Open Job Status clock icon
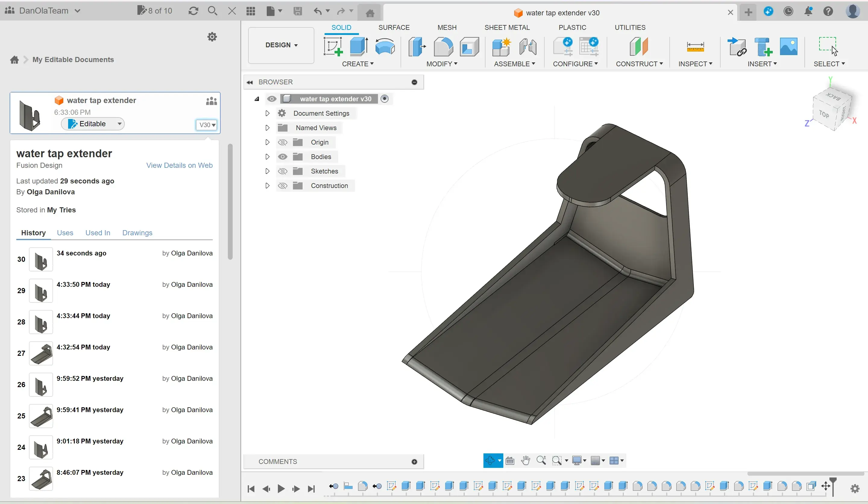868x504 pixels. point(788,11)
